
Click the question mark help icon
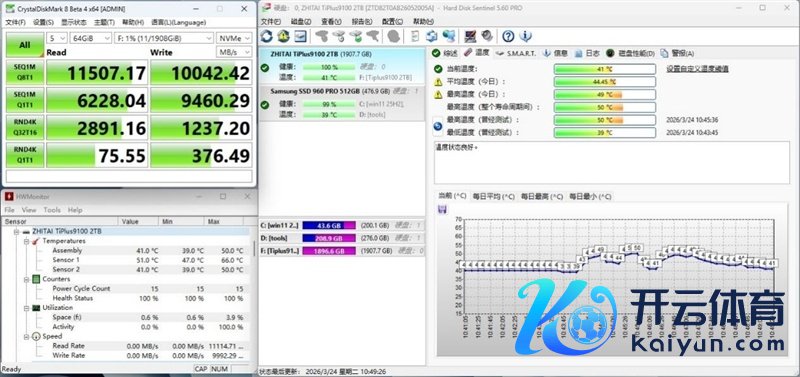click(x=508, y=36)
